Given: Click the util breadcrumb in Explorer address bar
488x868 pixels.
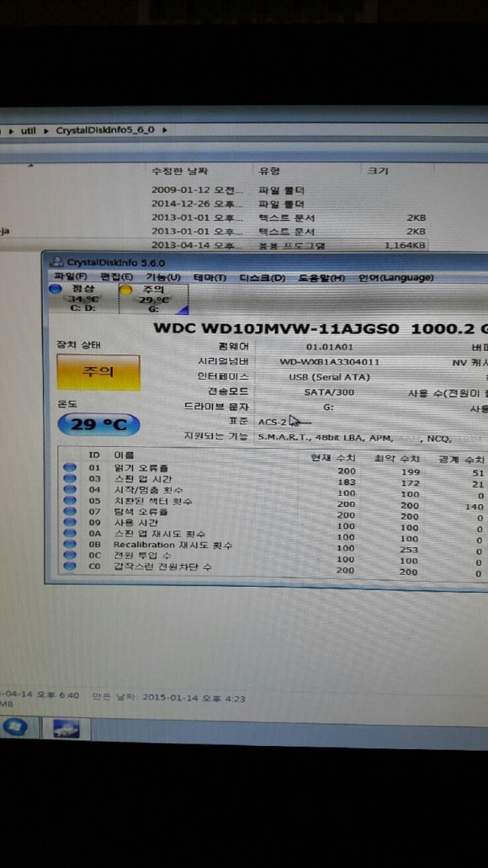Looking at the screenshot, I should (29, 130).
